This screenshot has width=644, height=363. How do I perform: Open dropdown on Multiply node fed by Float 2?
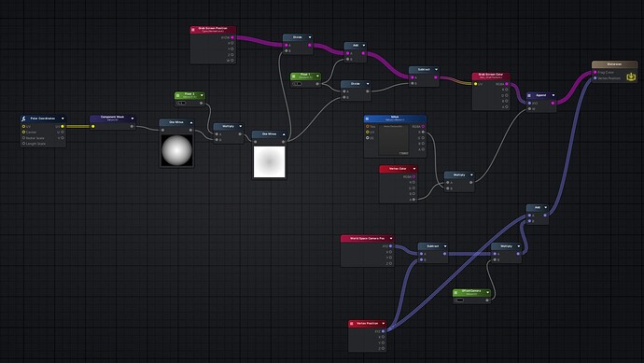coord(240,127)
